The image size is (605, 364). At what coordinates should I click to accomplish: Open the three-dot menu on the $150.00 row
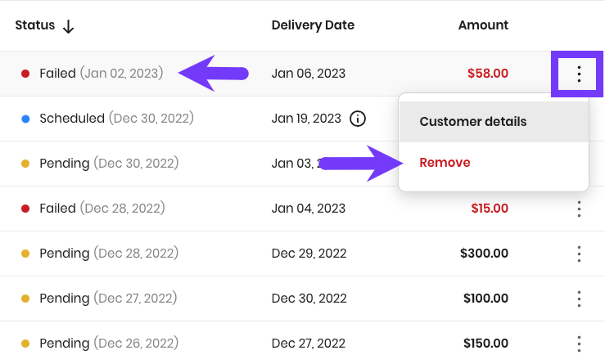point(579,344)
